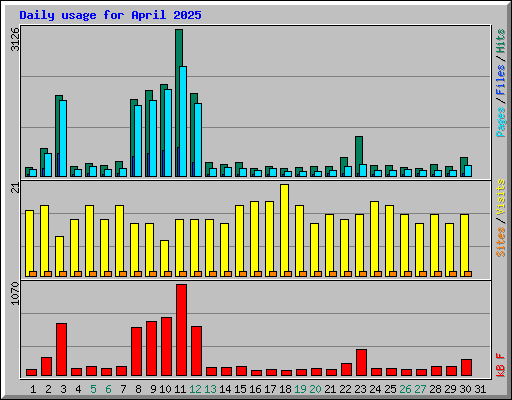The image size is (512, 400).
Task: Click day label 1 on the x-axis
Action: (33, 389)
